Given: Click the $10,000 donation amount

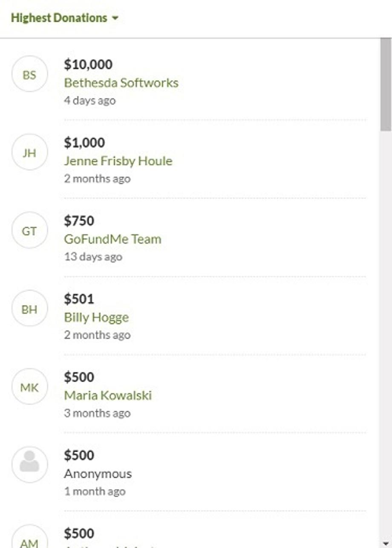Looking at the screenshot, I should point(88,64).
